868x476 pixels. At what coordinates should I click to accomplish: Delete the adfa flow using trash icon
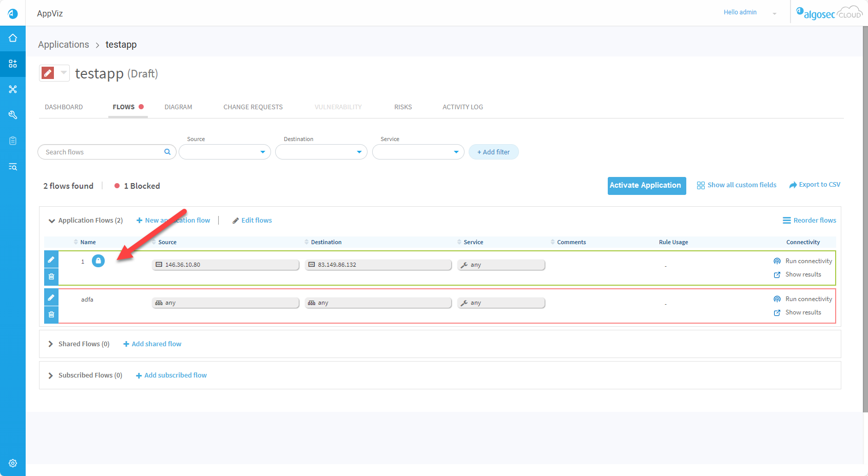pos(51,314)
